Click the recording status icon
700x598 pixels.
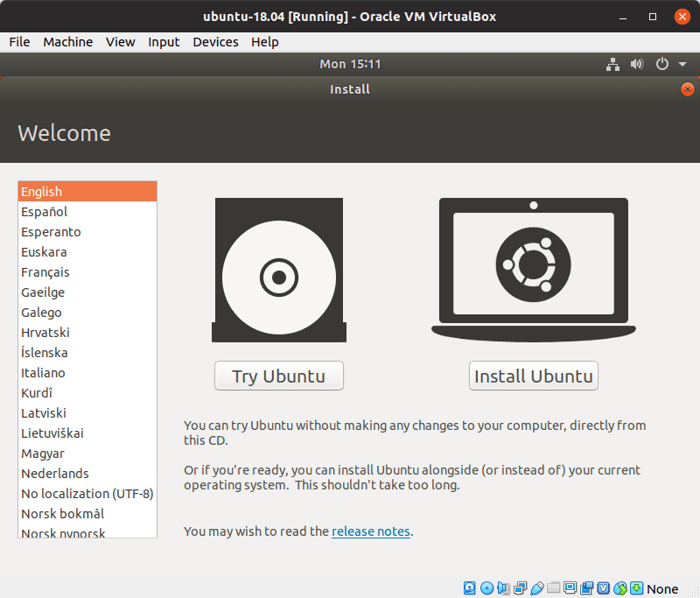click(586, 588)
